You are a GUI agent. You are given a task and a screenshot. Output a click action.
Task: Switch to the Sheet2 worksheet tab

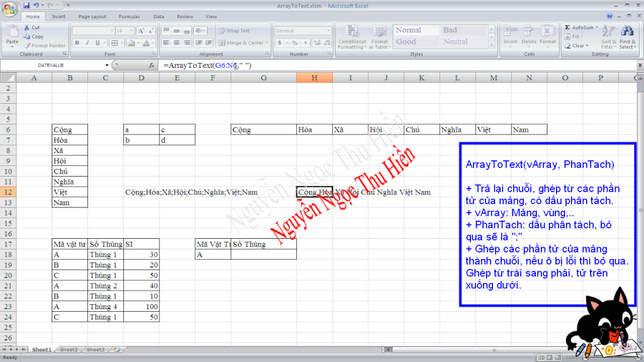pyautogui.click(x=69, y=349)
